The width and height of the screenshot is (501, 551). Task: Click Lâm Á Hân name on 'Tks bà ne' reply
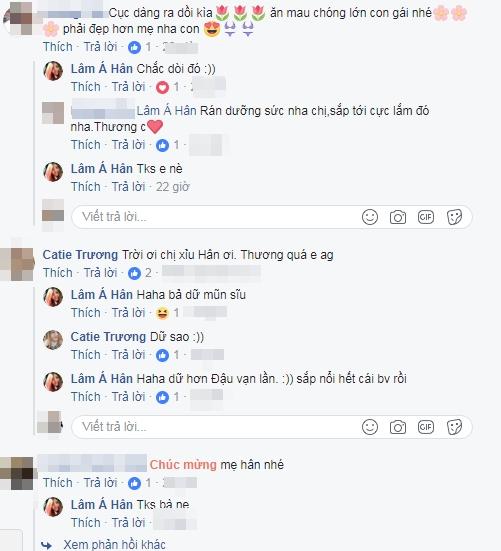[x=102, y=505]
